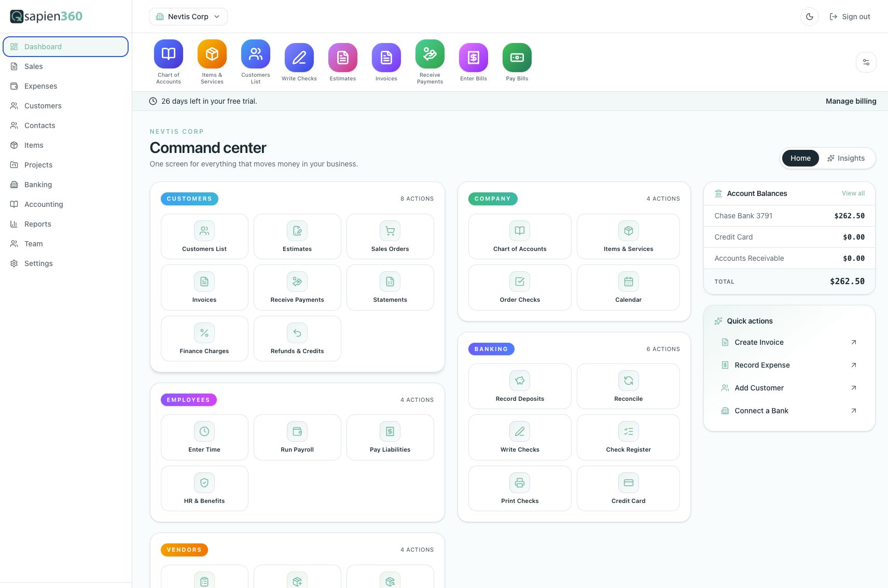
Task: Open Credit Card card in Banking panel
Action: [x=628, y=488]
